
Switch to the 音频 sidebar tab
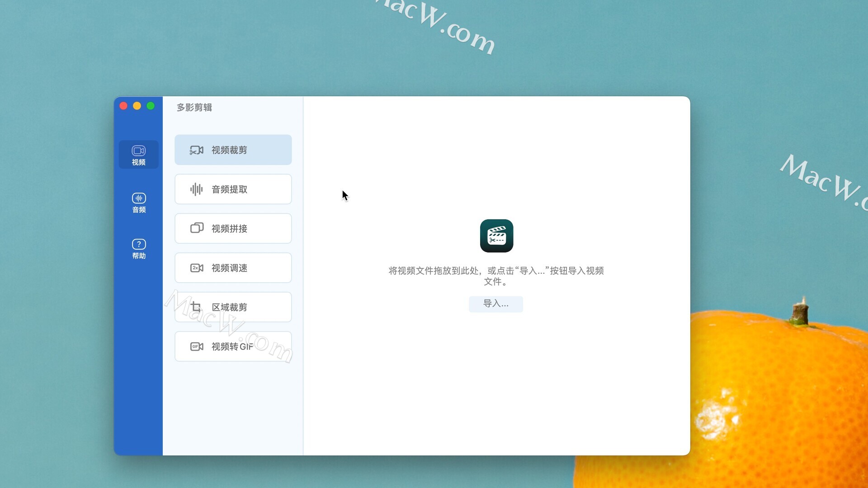pyautogui.click(x=139, y=202)
